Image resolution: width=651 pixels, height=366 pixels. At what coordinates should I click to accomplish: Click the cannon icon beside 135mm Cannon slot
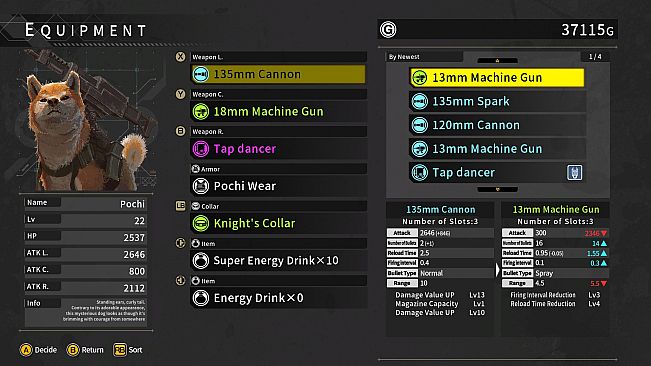tap(201, 74)
